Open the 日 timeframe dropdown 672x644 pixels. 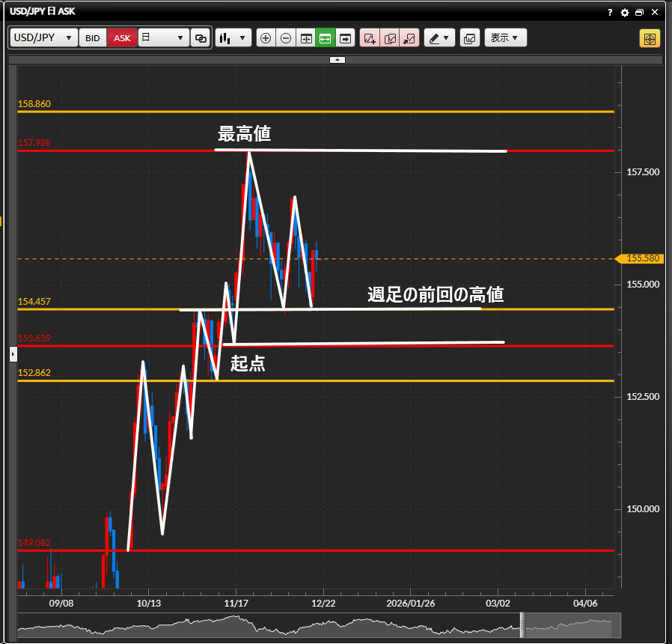(163, 37)
